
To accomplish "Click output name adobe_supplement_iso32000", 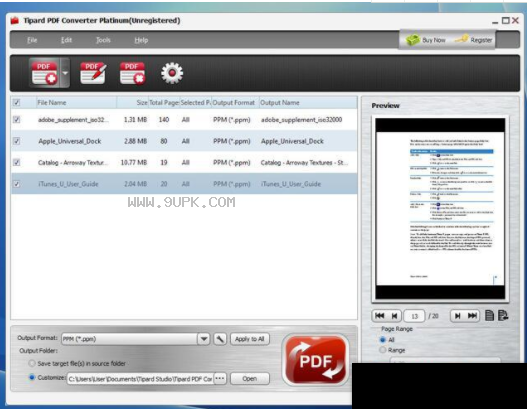I will [x=301, y=120].
